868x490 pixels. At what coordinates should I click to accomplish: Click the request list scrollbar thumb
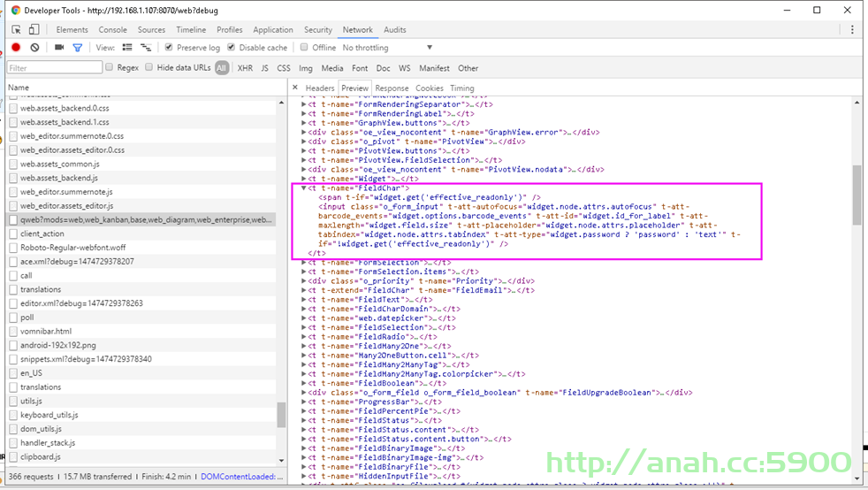click(x=281, y=415)
